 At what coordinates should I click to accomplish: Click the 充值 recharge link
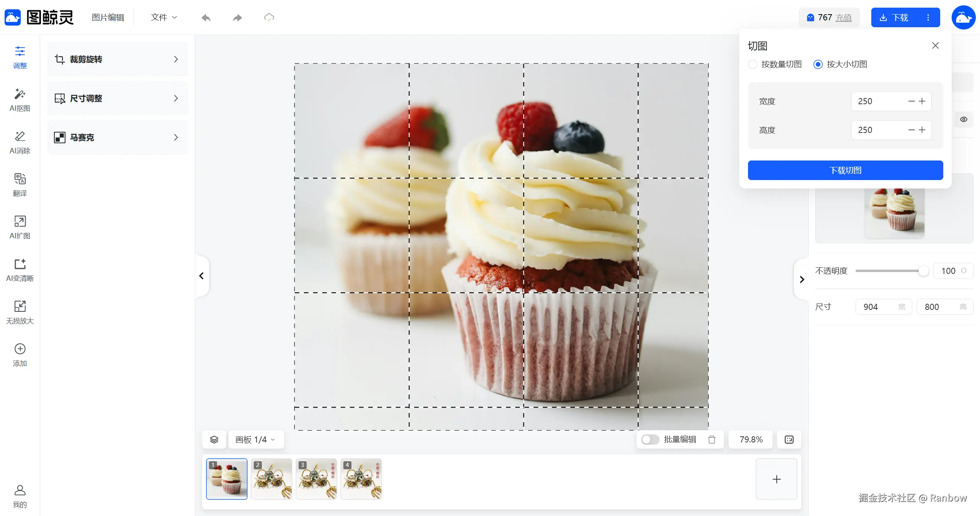[x=843, y=18]
